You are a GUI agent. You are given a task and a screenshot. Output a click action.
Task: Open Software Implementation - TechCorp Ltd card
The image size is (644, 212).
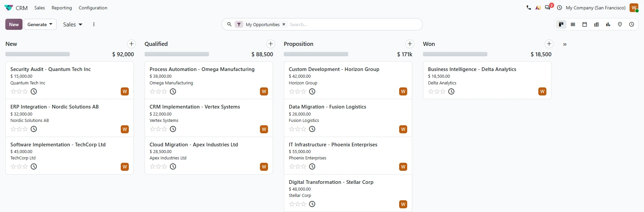click(69, 155)
